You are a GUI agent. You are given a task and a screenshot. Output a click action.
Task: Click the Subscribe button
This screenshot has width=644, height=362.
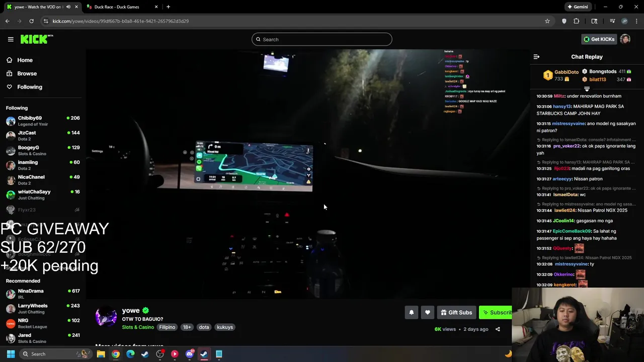click(496, 312)
